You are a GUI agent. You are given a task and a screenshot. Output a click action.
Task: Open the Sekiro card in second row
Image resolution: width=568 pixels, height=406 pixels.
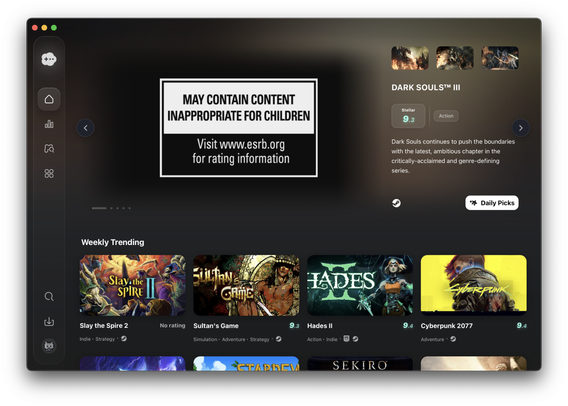[x=360, y=364]
